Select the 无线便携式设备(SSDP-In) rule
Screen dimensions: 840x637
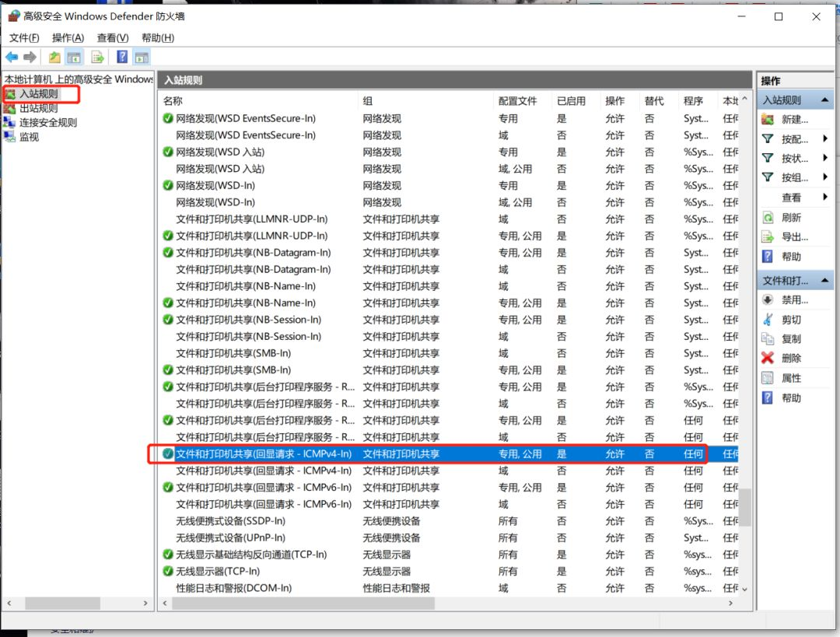pos(450,521)
